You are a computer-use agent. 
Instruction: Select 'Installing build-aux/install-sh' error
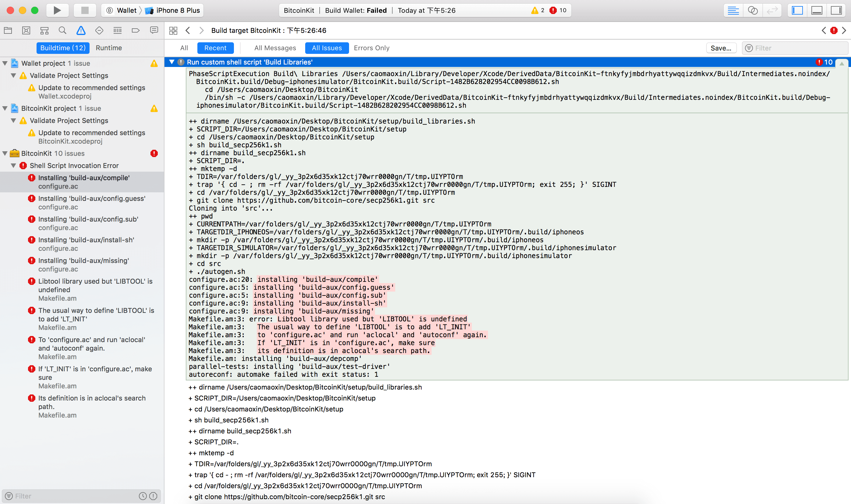82,244
